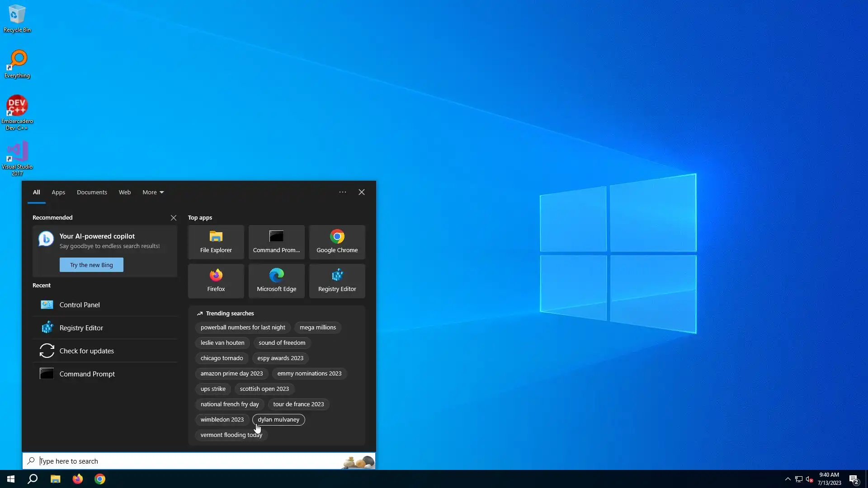
Task: Open Registry Editor tile in Top apps
Action: pos(337,281)
